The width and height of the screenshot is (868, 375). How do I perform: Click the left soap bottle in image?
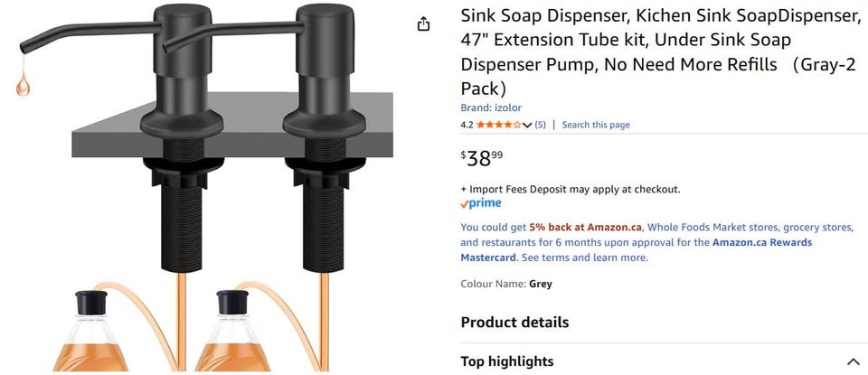tap(90, 331)
